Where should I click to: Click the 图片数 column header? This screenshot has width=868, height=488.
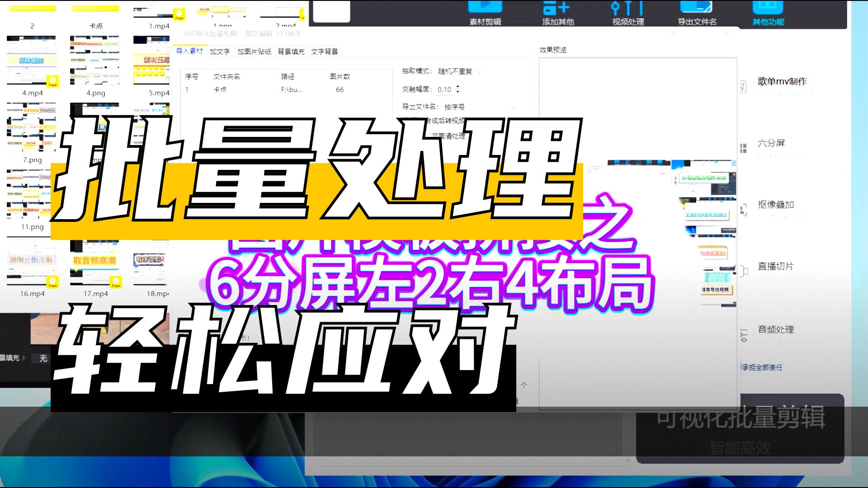tap(340, 76)
